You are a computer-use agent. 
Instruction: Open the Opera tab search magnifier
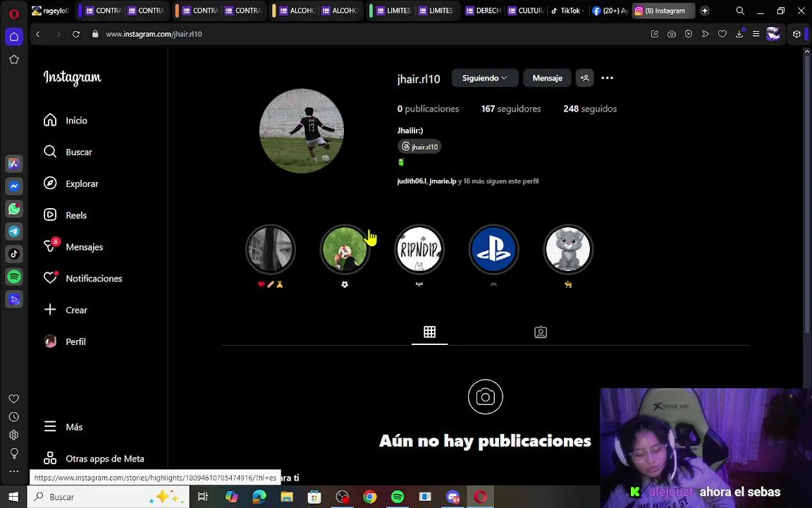coord(740,11)
